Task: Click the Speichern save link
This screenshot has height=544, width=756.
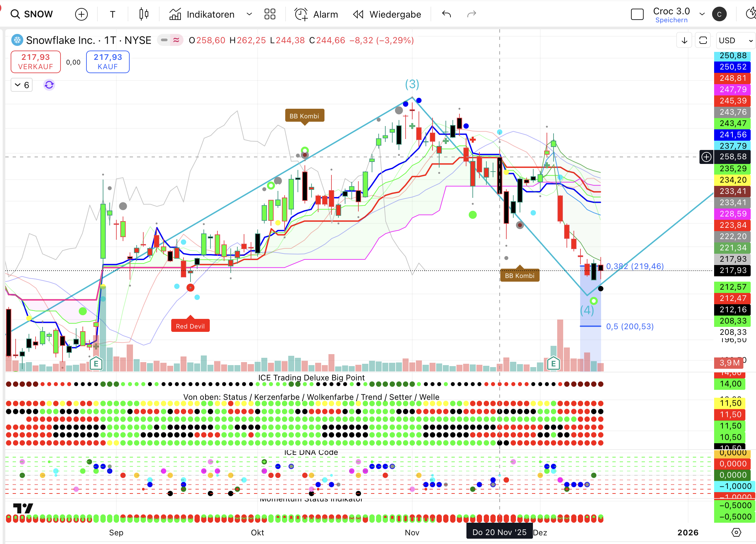Action: click(671, 20)
